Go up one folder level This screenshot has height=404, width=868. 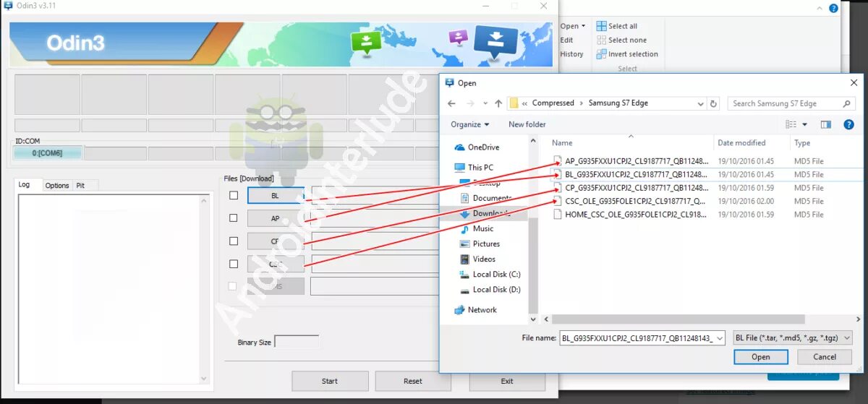pyautogui.click(x=498, y=103)
